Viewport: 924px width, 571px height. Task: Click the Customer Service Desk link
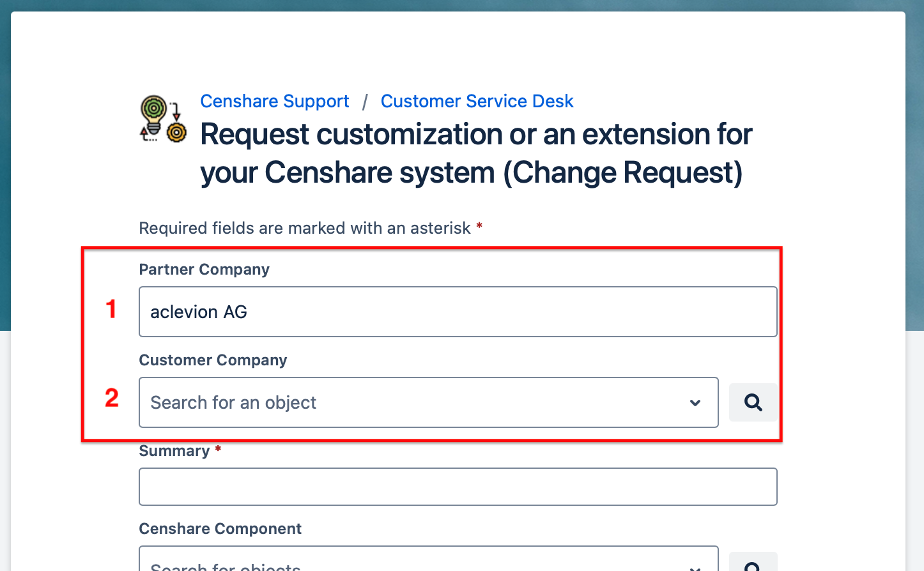(x=477, y=101)
